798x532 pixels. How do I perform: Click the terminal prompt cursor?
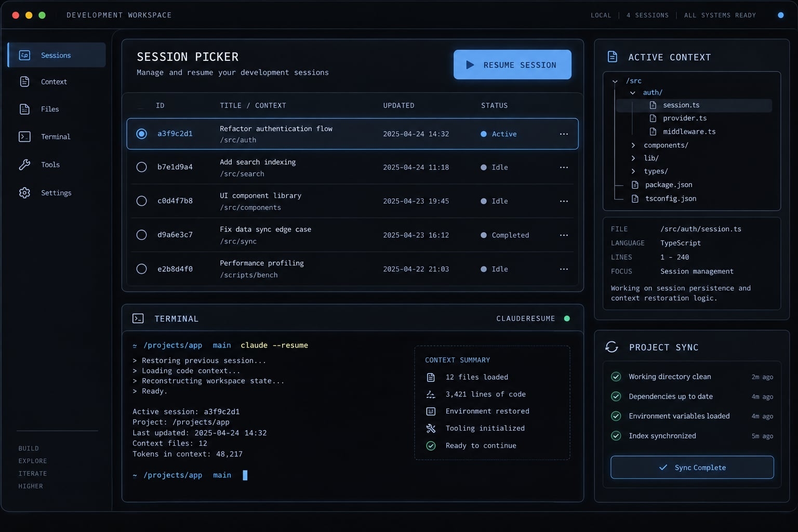click(245, 475)
